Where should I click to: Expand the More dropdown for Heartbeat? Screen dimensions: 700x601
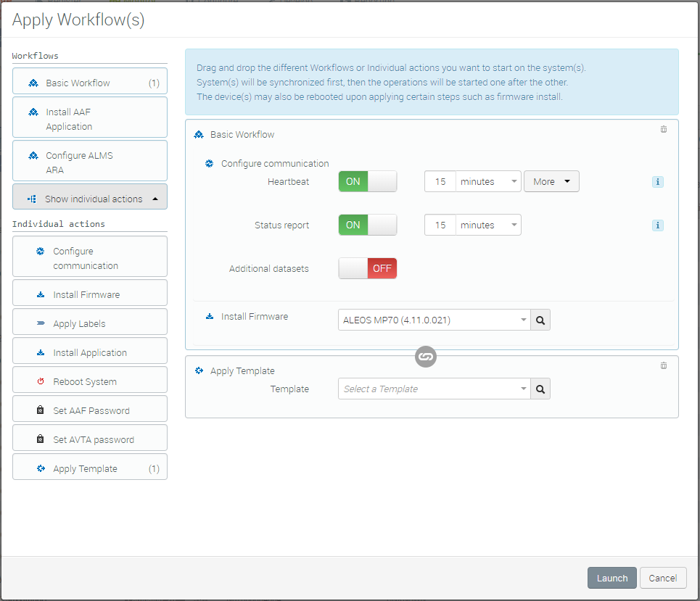click(x=551, y=182)
